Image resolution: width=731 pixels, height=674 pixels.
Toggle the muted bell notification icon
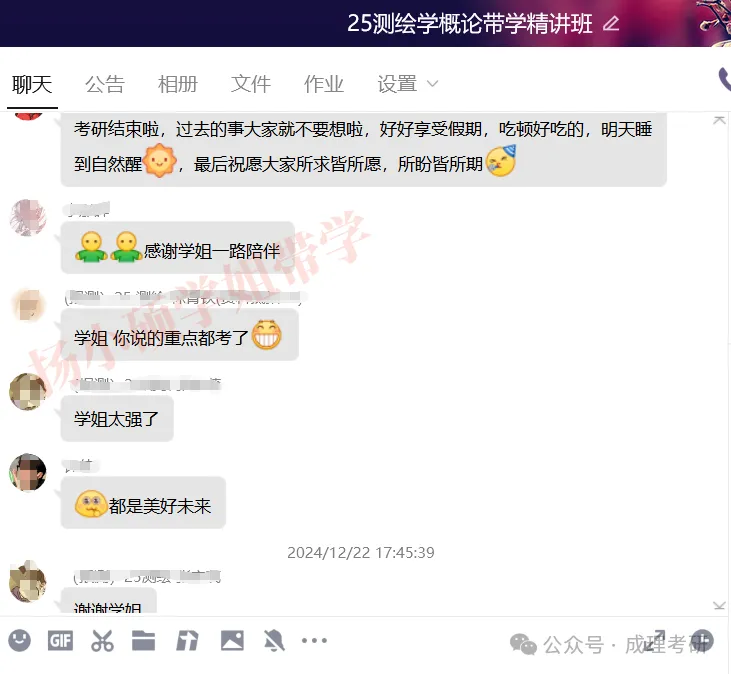pyautogui.click(x=275, y=641)
